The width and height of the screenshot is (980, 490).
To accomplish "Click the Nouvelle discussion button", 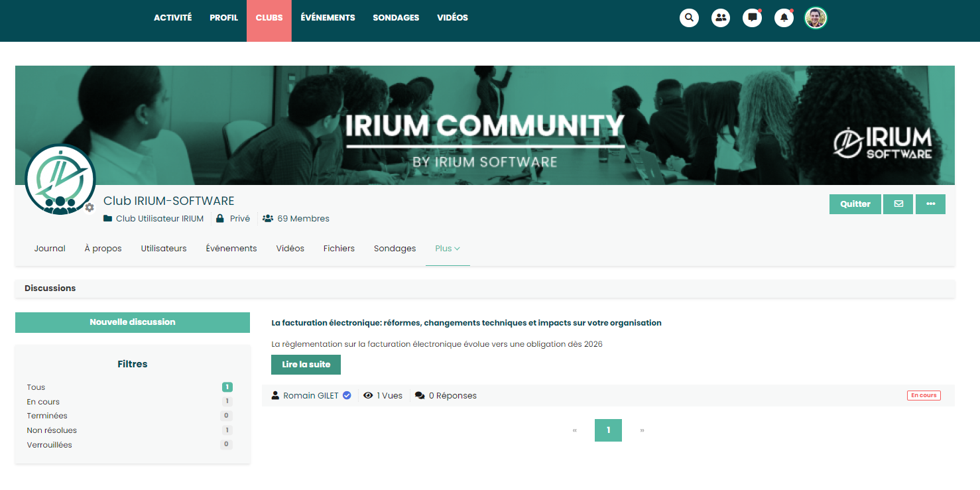I will click(133, 322).
